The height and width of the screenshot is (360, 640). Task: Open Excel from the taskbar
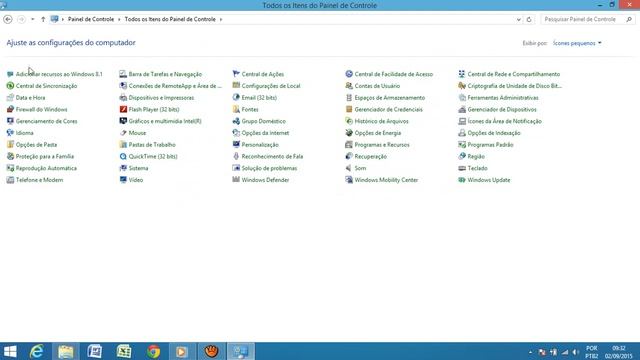124,351
